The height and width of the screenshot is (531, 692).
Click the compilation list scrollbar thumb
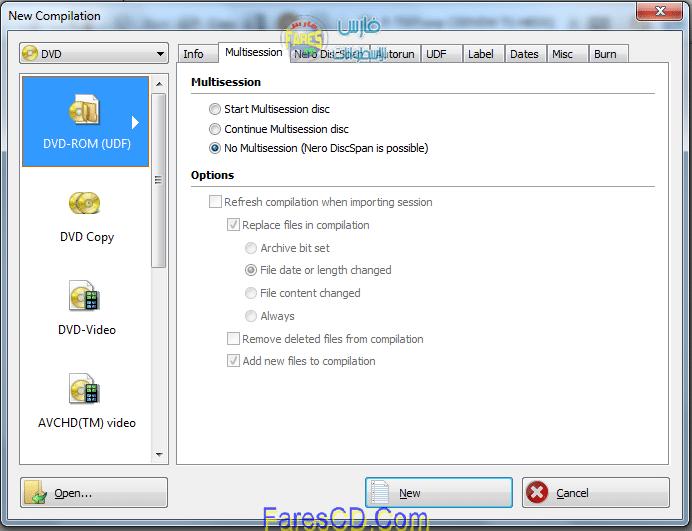coord(158,180)
